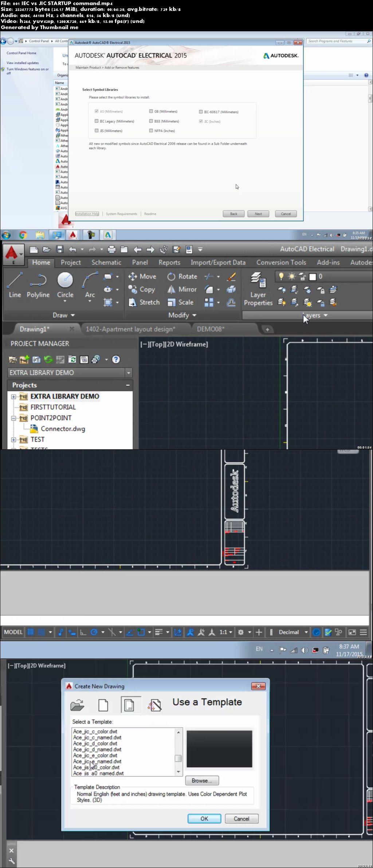This screenshot has width=373, height=868.
Task: Open the DEMO08 drawing tab
Action: click(211, 329)
